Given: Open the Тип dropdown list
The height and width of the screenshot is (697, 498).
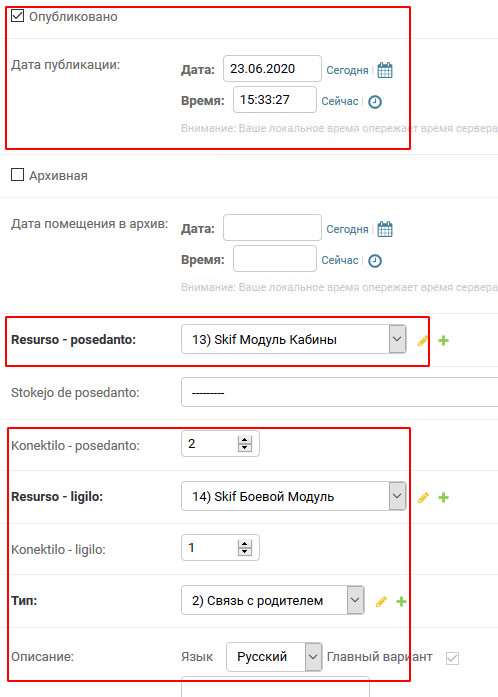Looking at the screenshot, I should click(273, 600).
